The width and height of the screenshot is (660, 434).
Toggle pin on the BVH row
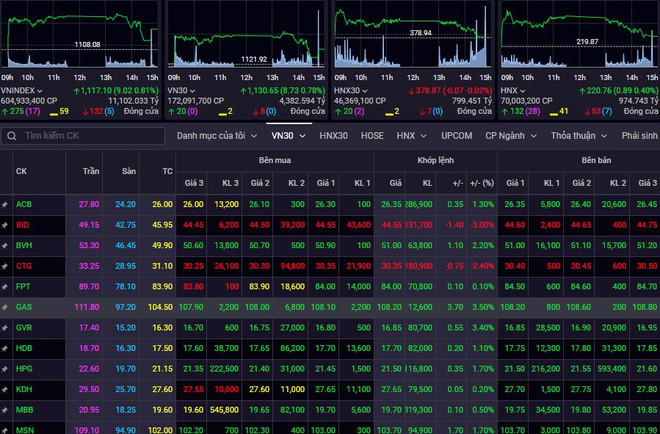(x=5, y=246)
